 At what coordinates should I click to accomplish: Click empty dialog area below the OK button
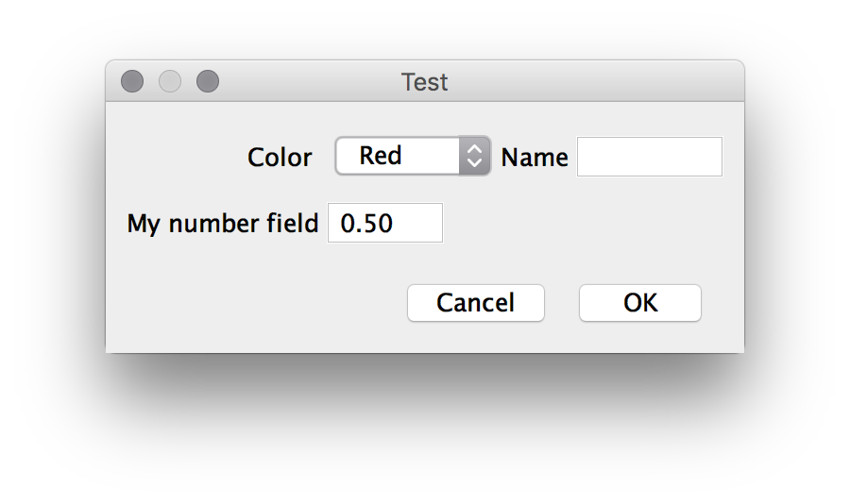tap(639, 338)
